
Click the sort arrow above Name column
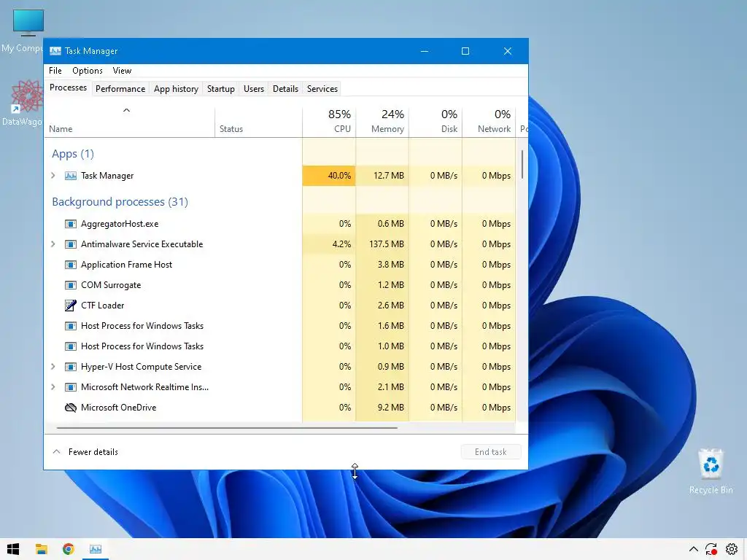pos(126,111)
